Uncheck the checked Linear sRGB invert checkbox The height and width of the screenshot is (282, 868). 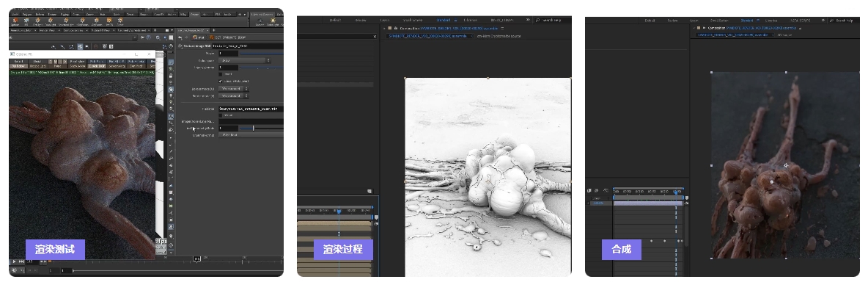pyautogui.click(x=221, y=81)
